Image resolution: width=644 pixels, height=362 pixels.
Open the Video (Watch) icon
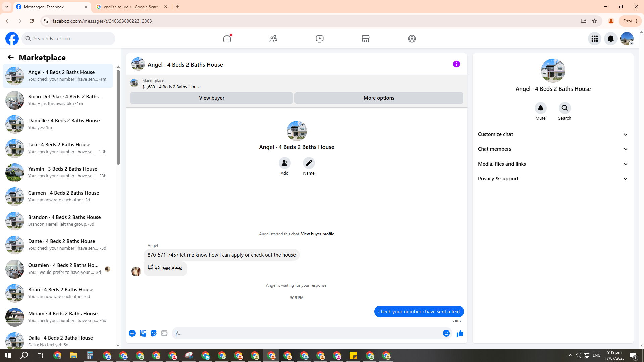pos(320,39)
